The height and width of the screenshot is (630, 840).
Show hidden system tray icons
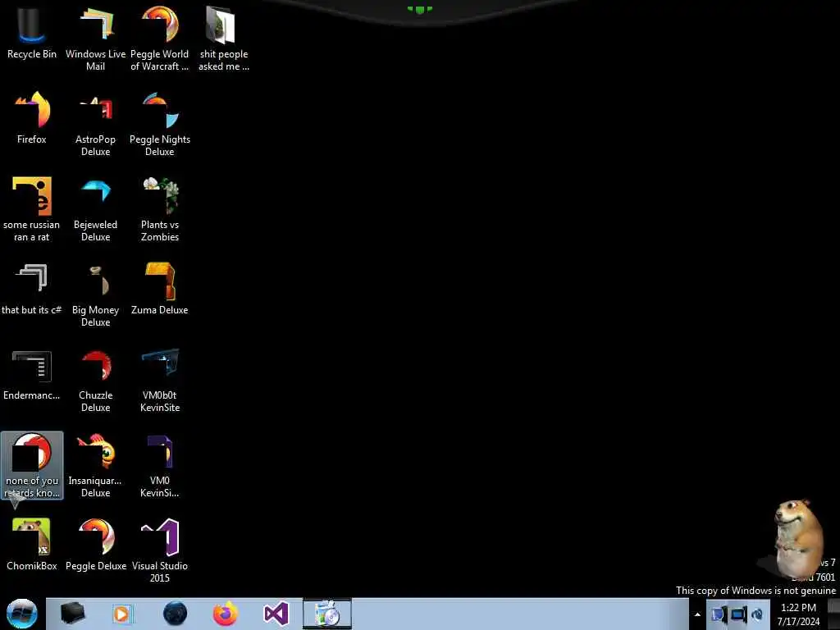[697, 614]
